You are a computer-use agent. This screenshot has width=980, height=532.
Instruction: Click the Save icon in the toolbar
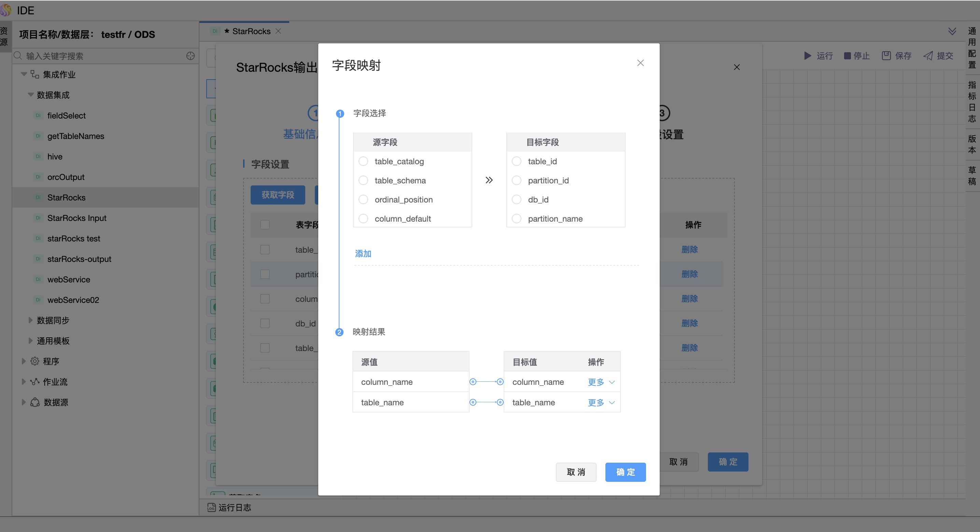(x=886, y=56)
